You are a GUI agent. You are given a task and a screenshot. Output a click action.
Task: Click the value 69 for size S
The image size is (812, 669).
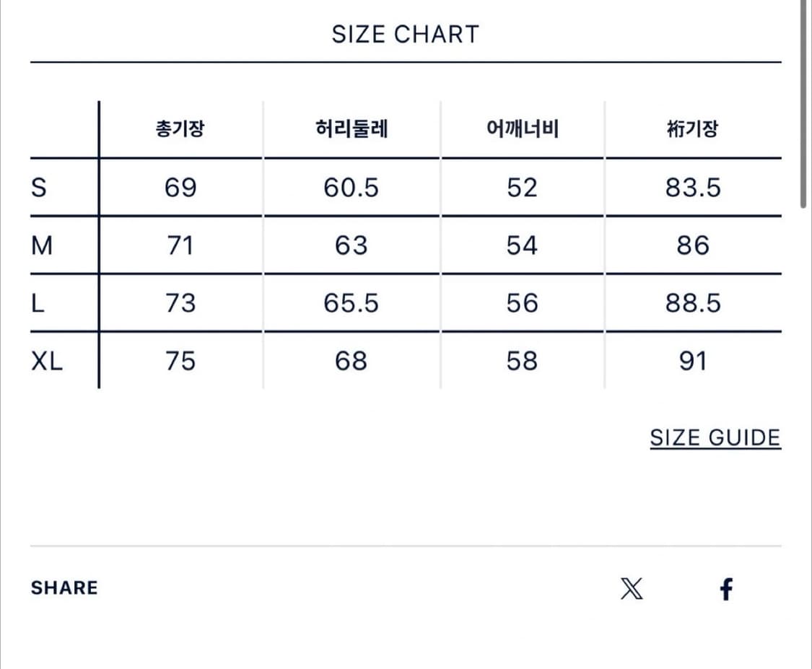coord(181,187)
